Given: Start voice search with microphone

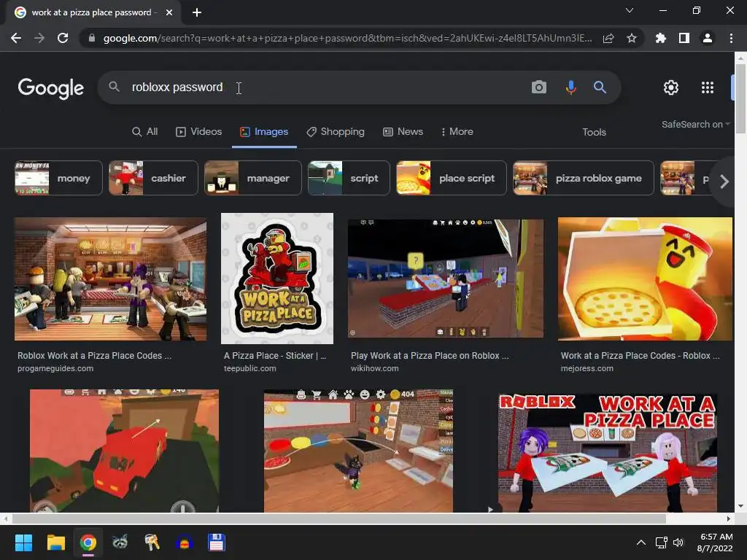Looking at the screenshot, I should (570, 87).
